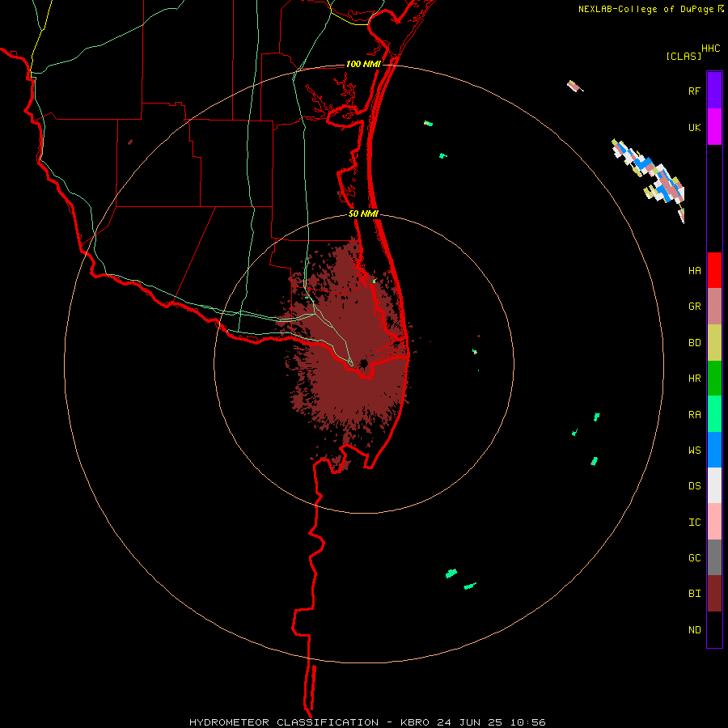Click the HR legend label
Viewport: 728px width, 728px height.
(694, 379)
